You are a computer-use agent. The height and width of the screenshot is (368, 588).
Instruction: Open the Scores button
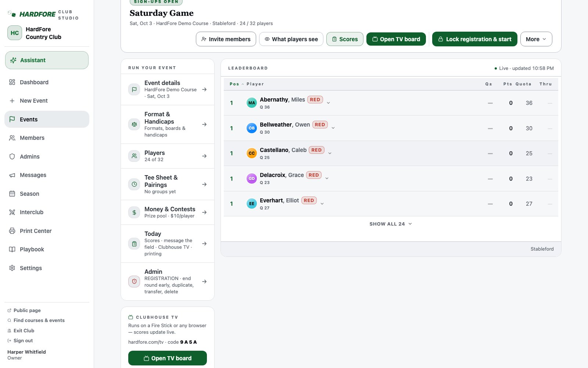coord(345,39)
